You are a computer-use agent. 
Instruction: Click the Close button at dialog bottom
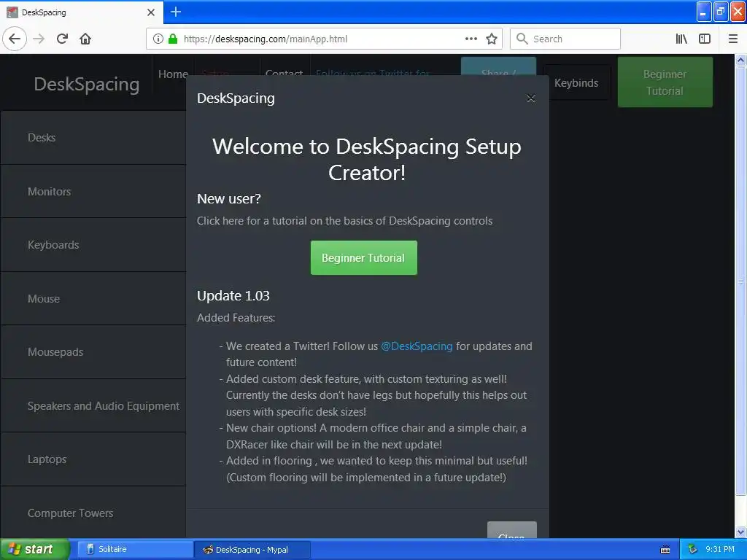coord(511,530)
